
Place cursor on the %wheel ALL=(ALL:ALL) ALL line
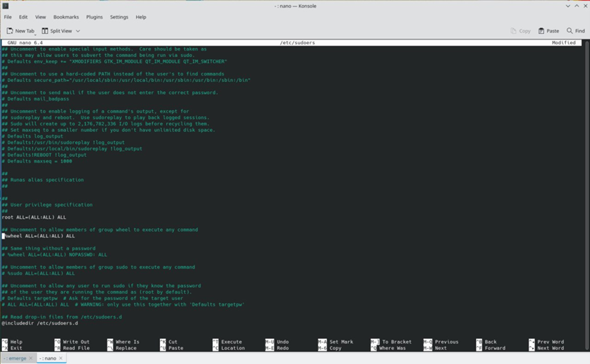pyautogui.click(x=40, y=236)
